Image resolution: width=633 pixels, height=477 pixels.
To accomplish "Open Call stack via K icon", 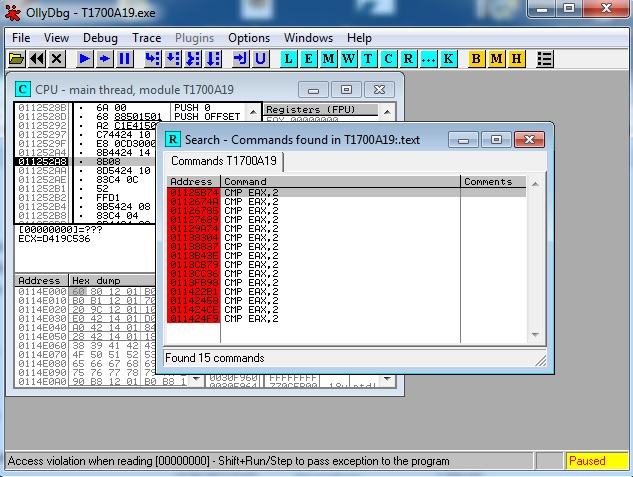I will tap(448, 59).
